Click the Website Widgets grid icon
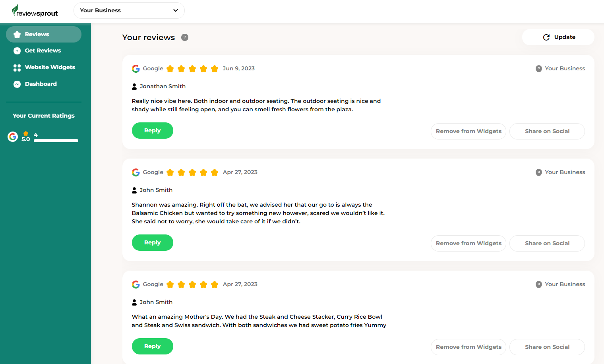 pos(17,68)
